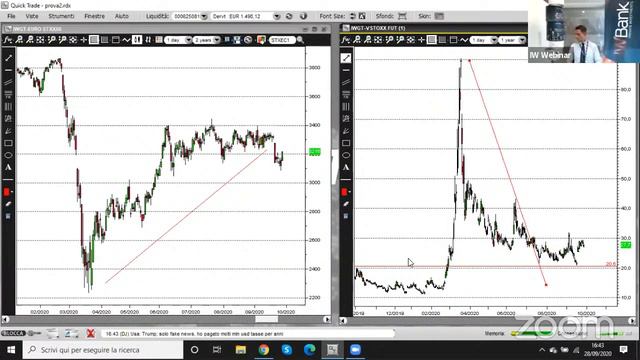Viewport: 640px width, 360px height.
Task: Click Italian flag icon on Euro Stoxx toolbar
Action: (261, 40)
